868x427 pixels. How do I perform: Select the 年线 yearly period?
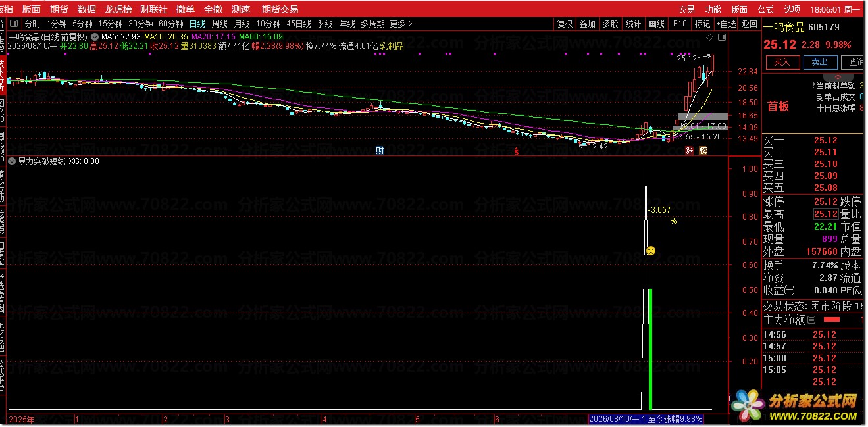[x=347, y=24]
